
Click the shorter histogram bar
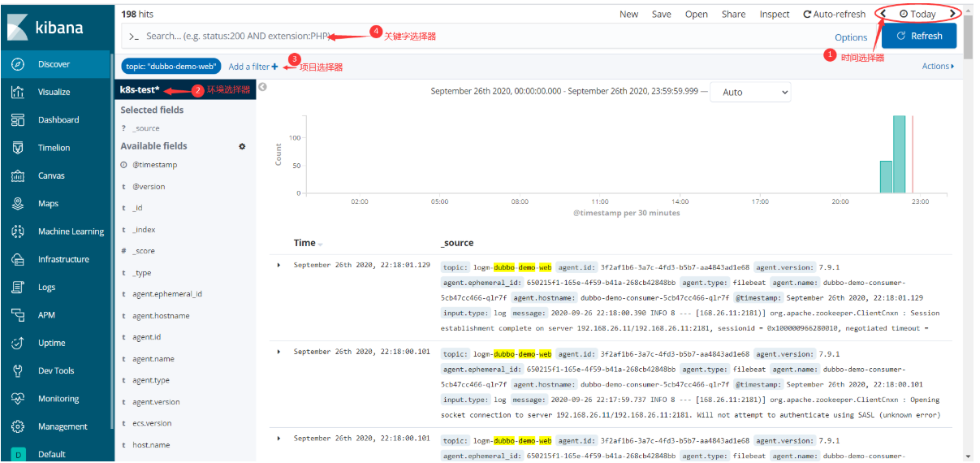click(x=886, y=177)
